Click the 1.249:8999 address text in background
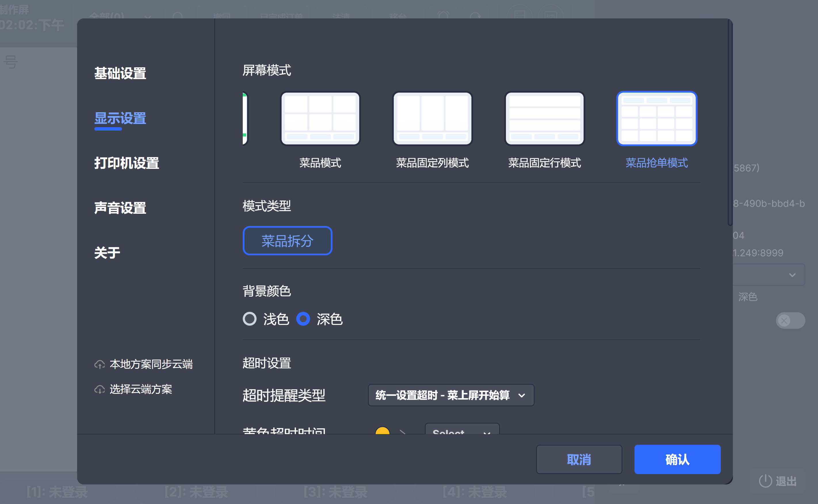The height and width of the screenshot is (504, 818). point(758,253)
